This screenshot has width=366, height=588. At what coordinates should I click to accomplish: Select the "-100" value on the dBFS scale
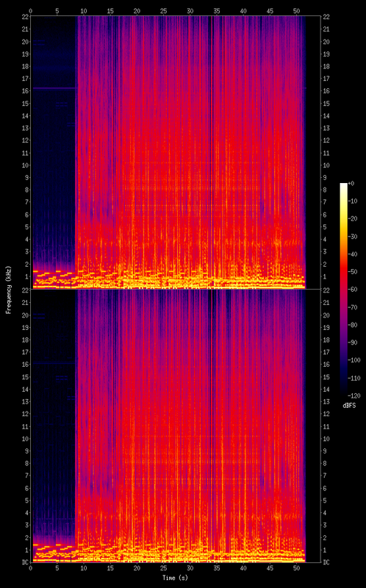click(354, 360)
